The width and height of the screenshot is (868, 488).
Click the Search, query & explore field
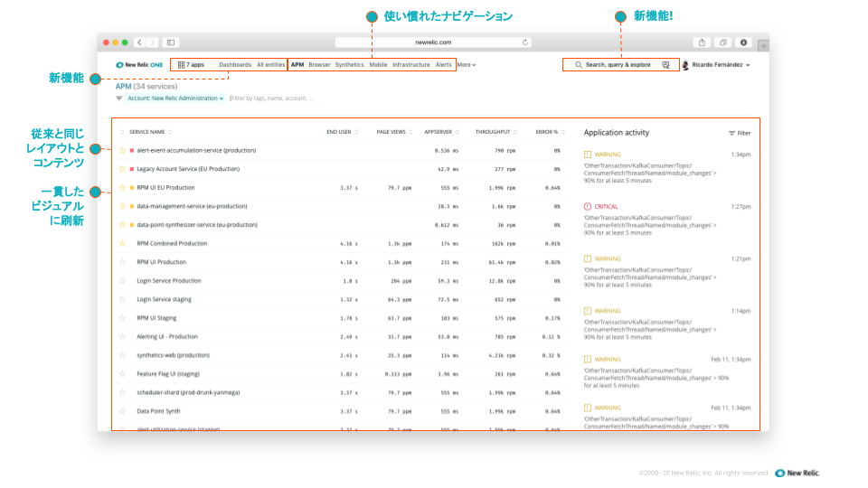click(x=618, y=65)
